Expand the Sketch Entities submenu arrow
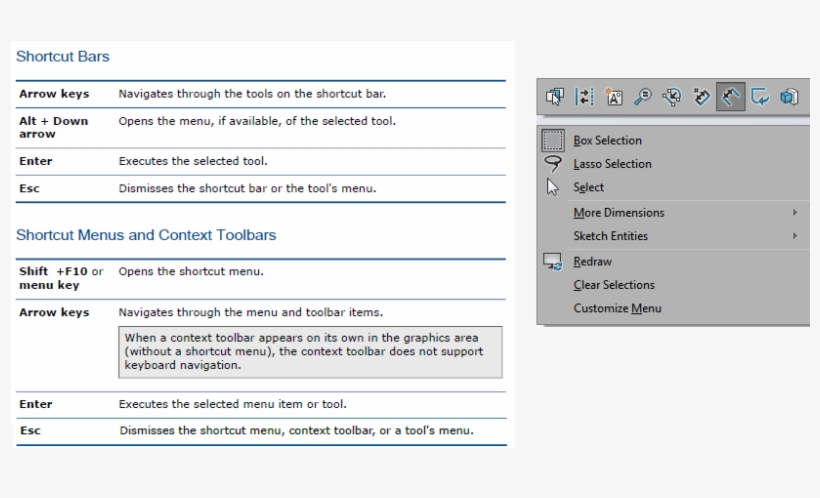Image resolution: width=820 pixels, height=498 pixels. click(794, 235)
